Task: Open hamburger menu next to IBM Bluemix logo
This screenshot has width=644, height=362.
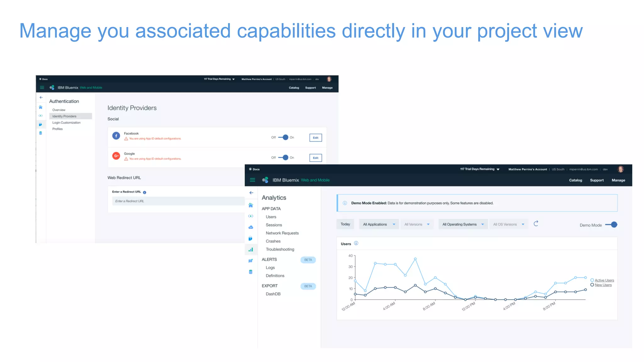Action: 252,180
